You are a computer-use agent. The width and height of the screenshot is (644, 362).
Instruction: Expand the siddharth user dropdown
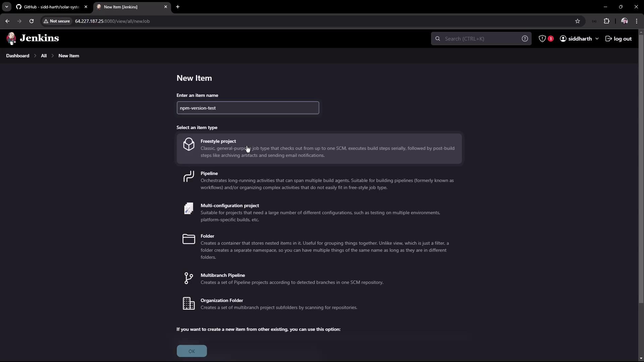pyautogui.click(x=597, y=39)
